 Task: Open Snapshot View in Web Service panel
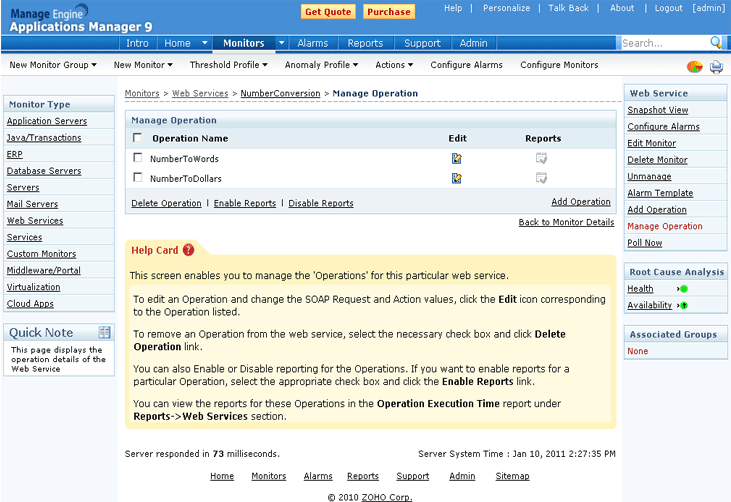click(x=658, y=110)
